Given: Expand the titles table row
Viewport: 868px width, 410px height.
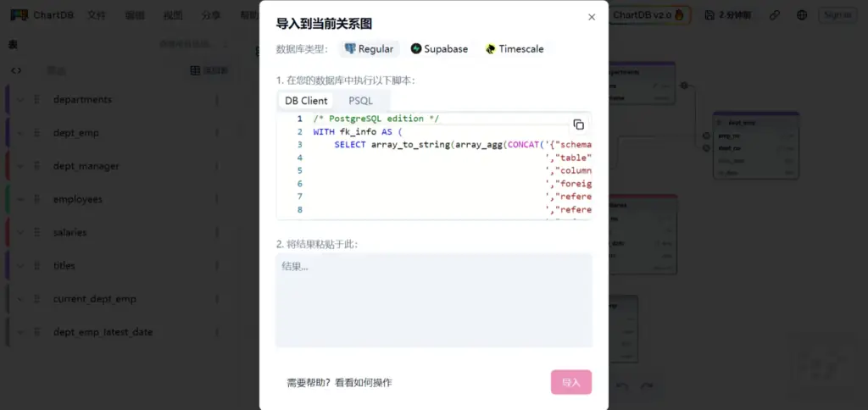Looking at the screenshot, I should coord(20,266).
